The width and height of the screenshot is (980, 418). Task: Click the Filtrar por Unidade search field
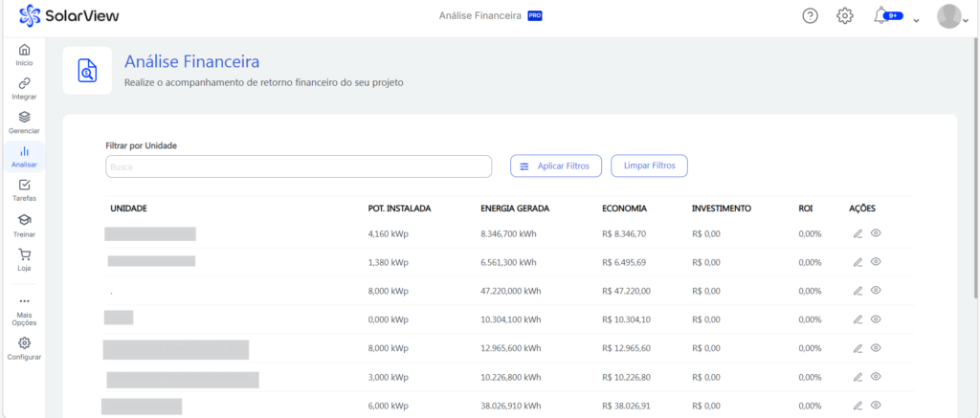click(298, 166)
